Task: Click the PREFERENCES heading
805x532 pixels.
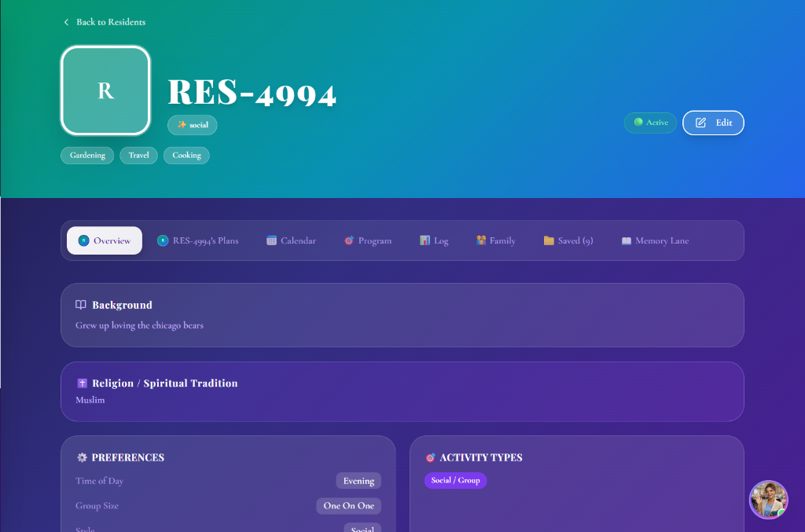Action: pos(128,457)
